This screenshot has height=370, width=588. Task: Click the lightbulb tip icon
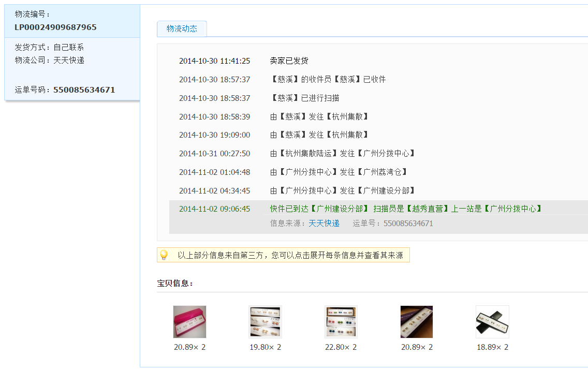click(164, 255)
